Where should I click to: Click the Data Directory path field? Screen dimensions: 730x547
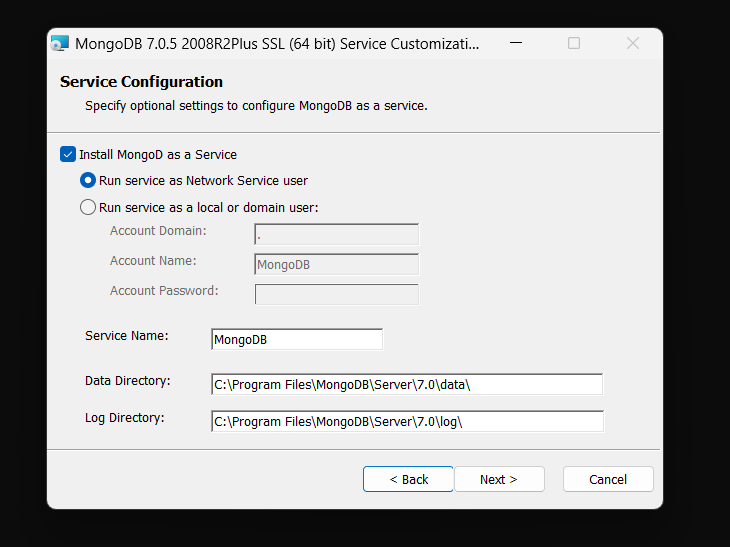(407, 385)
